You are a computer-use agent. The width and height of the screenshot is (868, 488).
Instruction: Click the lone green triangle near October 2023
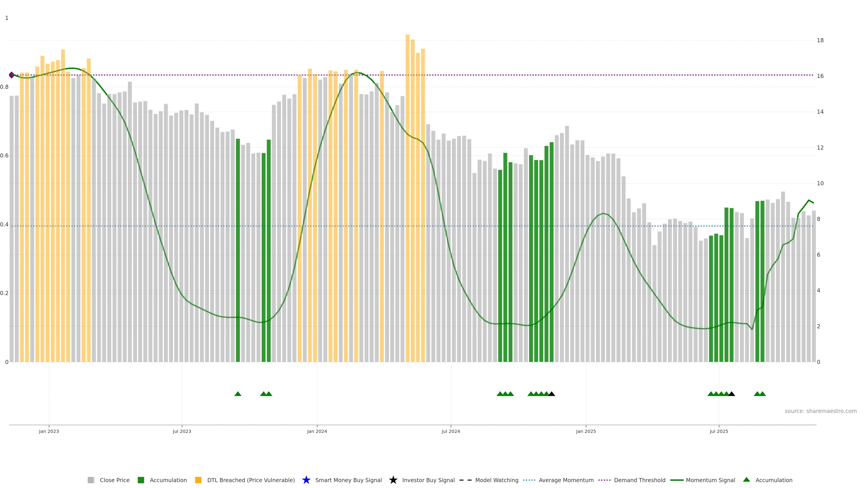[238, 394]
